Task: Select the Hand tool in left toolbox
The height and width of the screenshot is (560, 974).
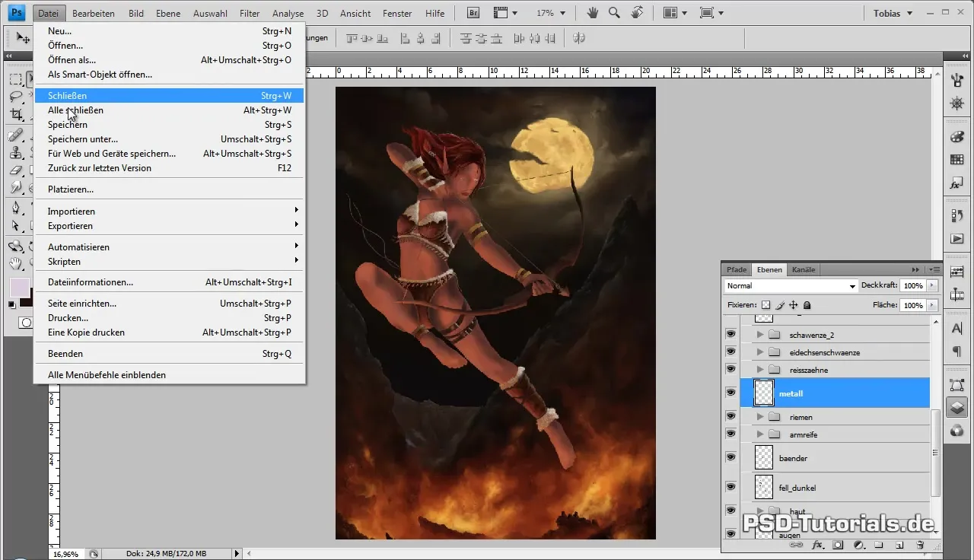Action: coord(16,264)
